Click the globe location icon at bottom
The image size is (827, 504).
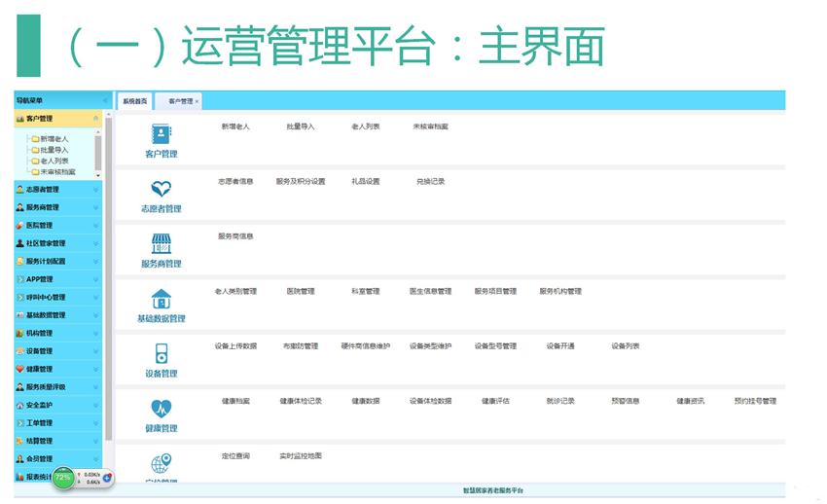[161, 463]
